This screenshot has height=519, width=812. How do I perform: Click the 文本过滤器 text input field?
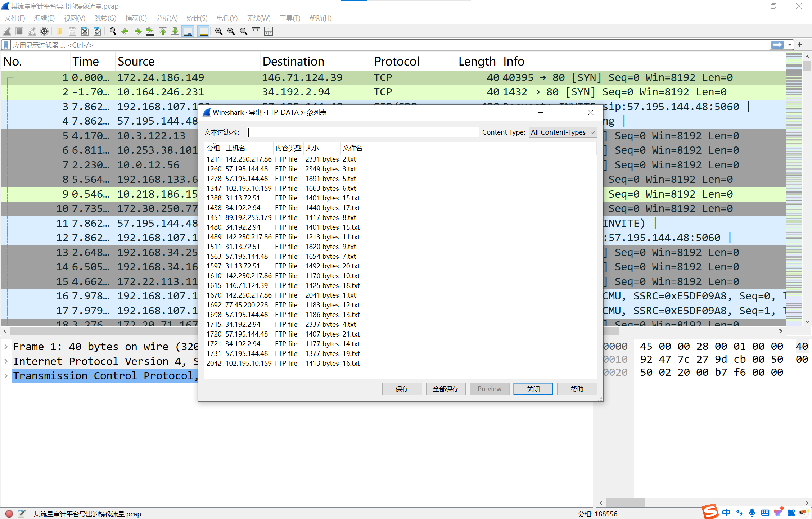(x=362, y=132)
